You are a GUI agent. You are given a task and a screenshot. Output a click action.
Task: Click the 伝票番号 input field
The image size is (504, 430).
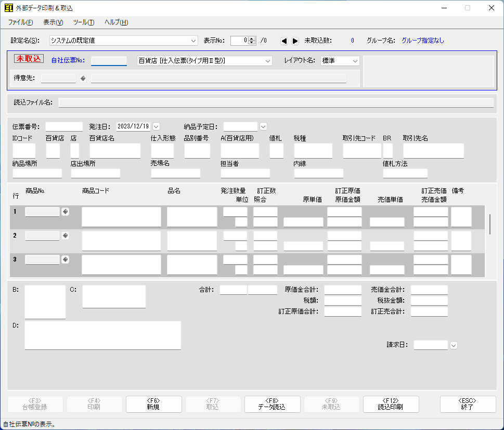64,126
